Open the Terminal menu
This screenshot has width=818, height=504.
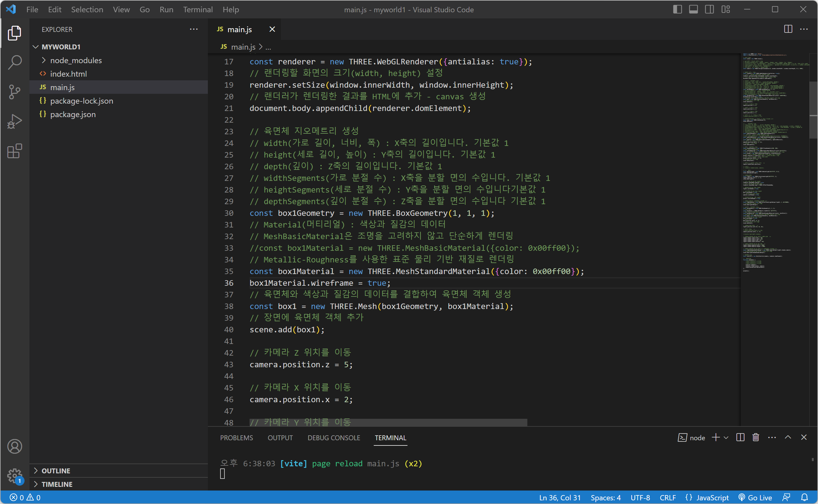[198, 9]
